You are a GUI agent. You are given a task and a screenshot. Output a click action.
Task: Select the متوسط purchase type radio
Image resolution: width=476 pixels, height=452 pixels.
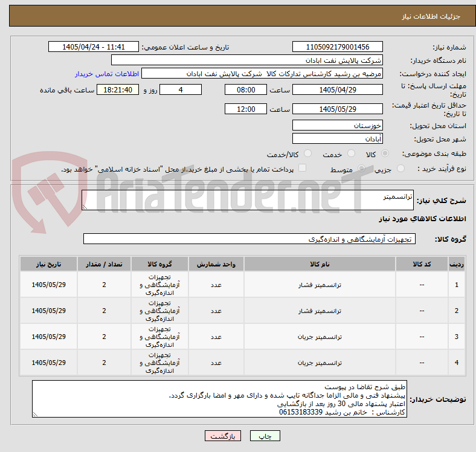[x=361, y=168]
